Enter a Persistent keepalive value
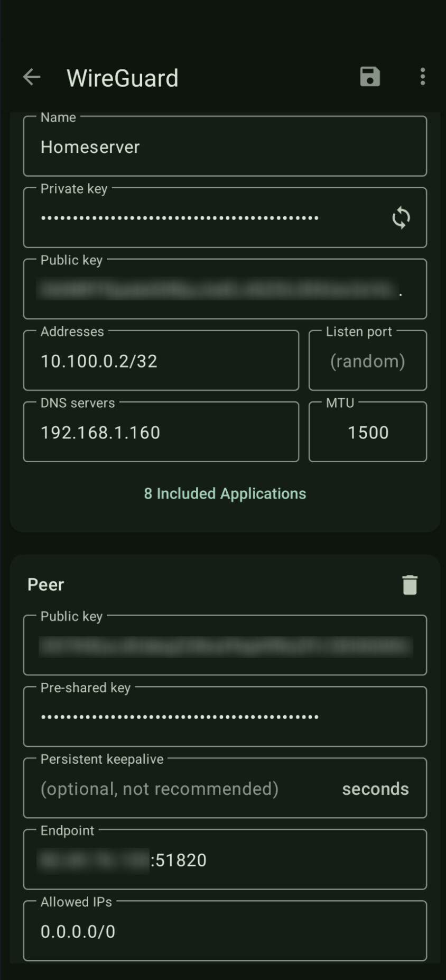 tap(180, 789)
